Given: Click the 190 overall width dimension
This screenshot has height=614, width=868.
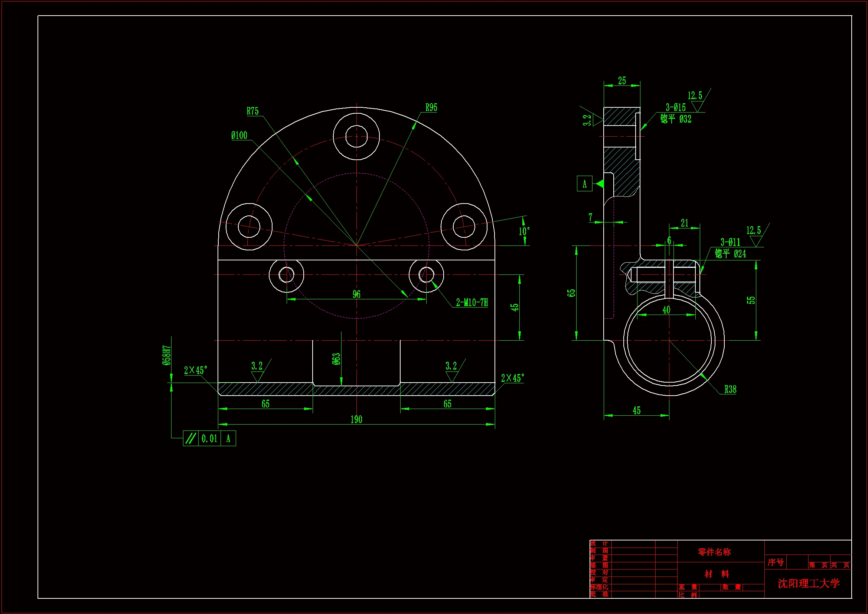Looking at the screenshot, I should (x=356, y=419).
